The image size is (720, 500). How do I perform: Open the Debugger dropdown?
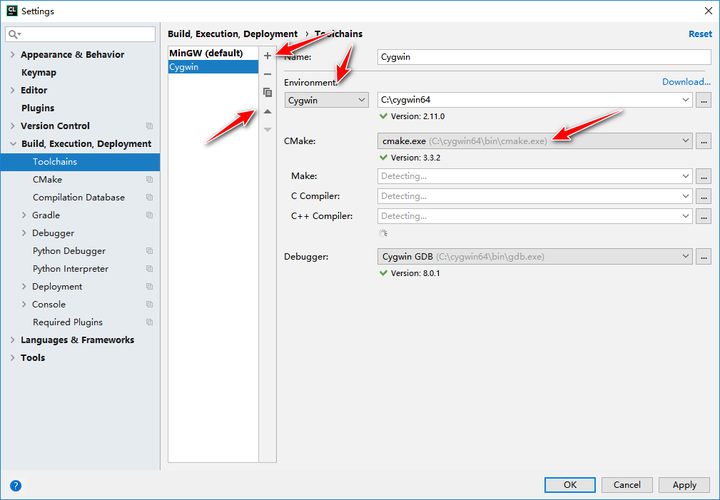(685, 256)
